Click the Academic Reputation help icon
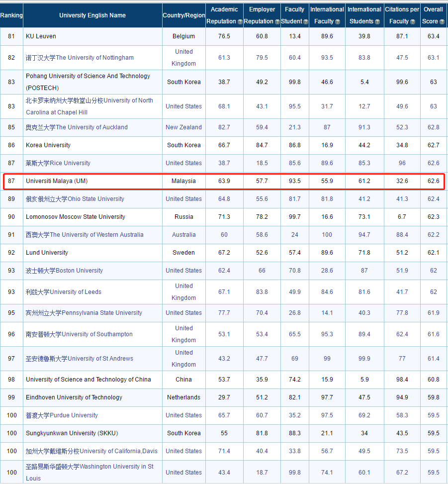The width and height of the screenshot is (448, 484). pos(240,22)
